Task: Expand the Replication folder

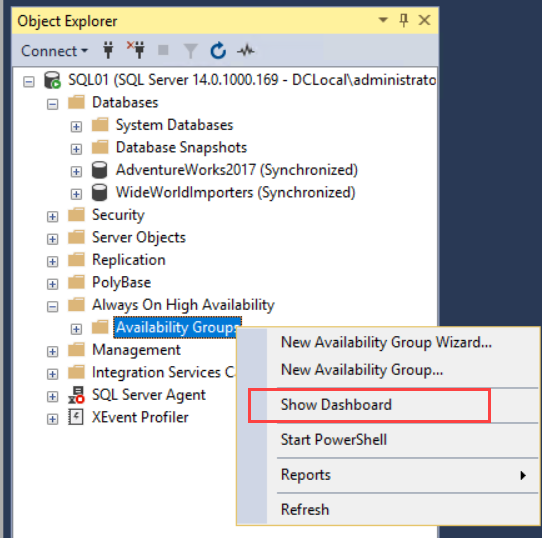Action: [x=53, y=262]
